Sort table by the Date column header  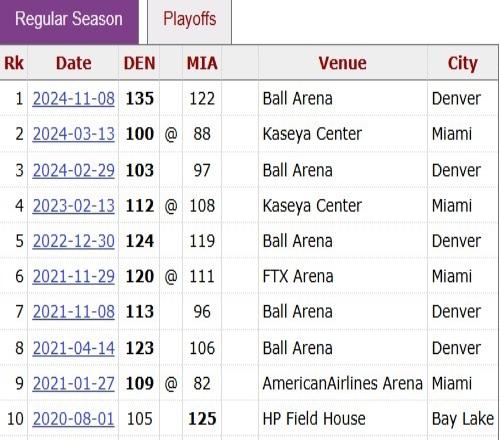pyautogui.click(x=73, y=63)
